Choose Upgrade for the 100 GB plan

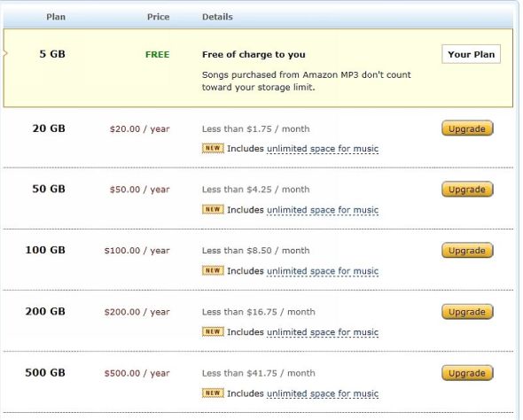pos(467,251)
